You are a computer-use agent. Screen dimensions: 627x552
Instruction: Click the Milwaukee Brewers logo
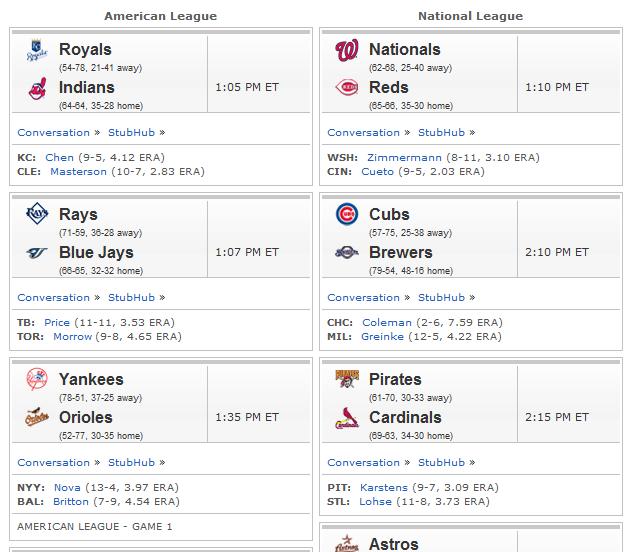(x=347, y=252)
